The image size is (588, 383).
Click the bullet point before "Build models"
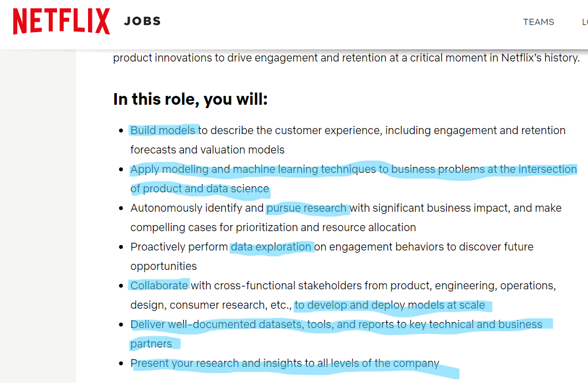coord(121,131)
